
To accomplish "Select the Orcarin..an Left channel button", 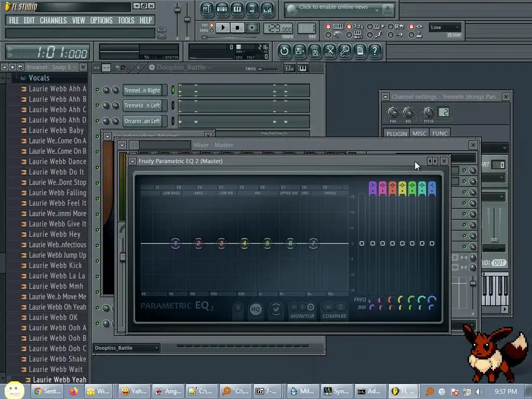I will [142, 121].
